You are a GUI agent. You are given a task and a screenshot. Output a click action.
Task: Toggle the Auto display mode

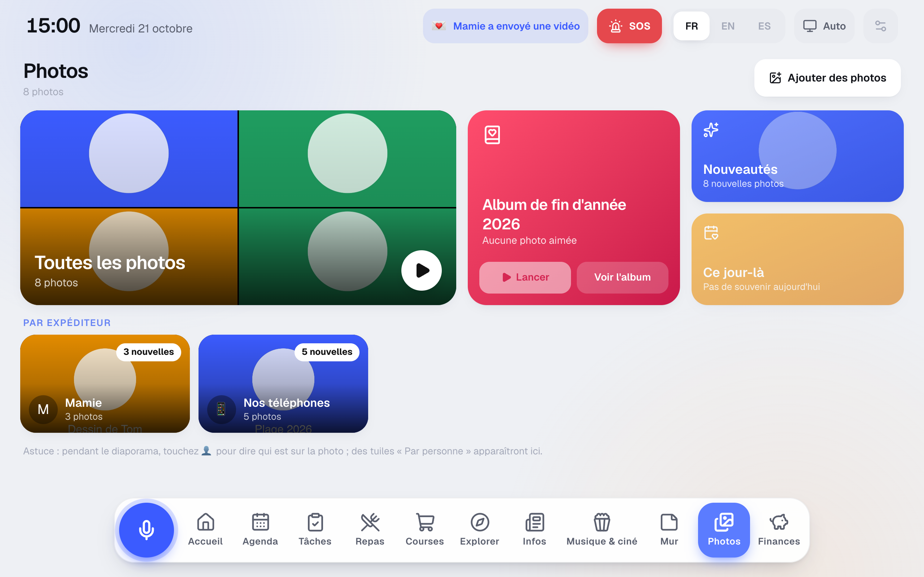(x=824, y=26)
